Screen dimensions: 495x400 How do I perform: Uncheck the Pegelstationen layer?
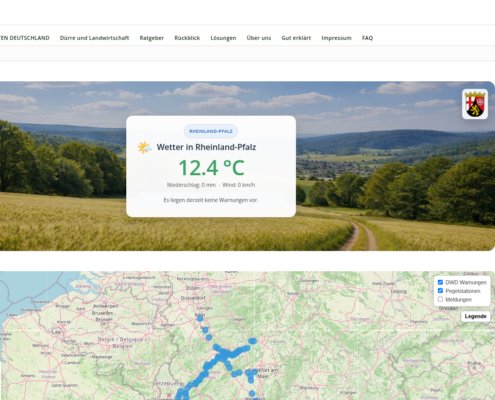(x=440, y=291)
